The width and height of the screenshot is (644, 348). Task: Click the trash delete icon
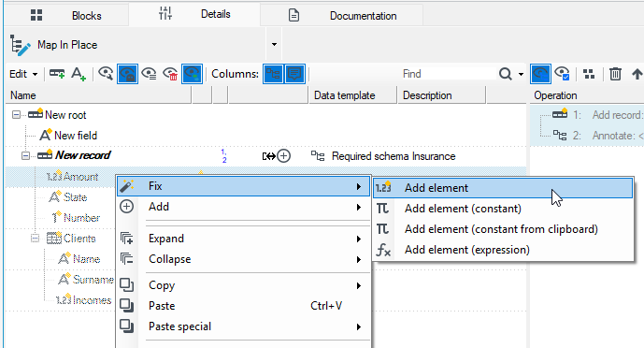(x=615, y=74)
